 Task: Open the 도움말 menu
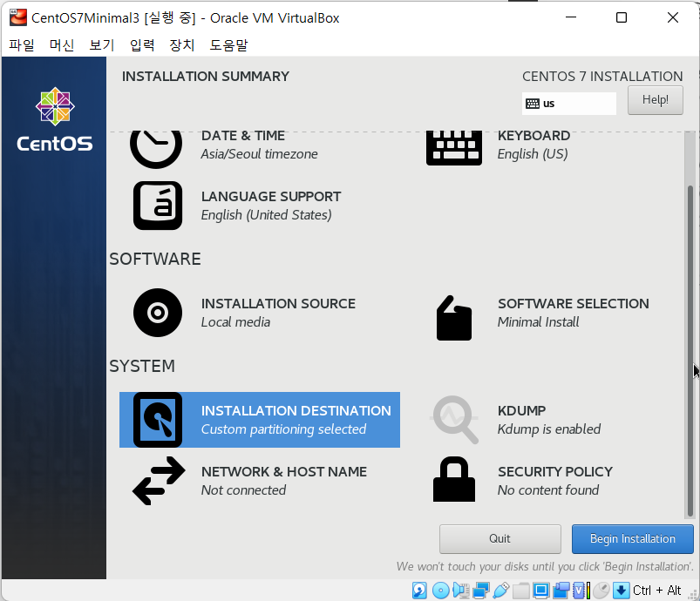[228, 45]
